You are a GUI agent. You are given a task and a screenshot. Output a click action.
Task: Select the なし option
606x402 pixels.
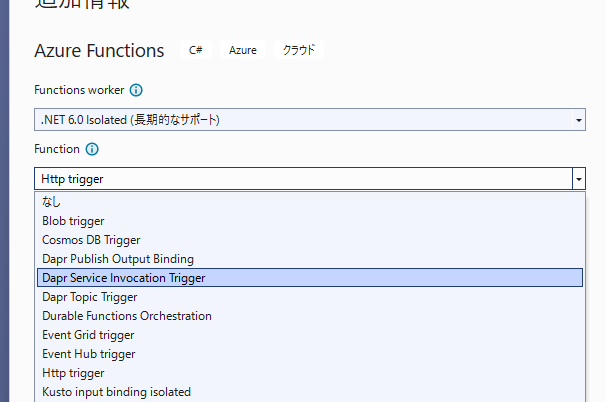coord(52,202)
